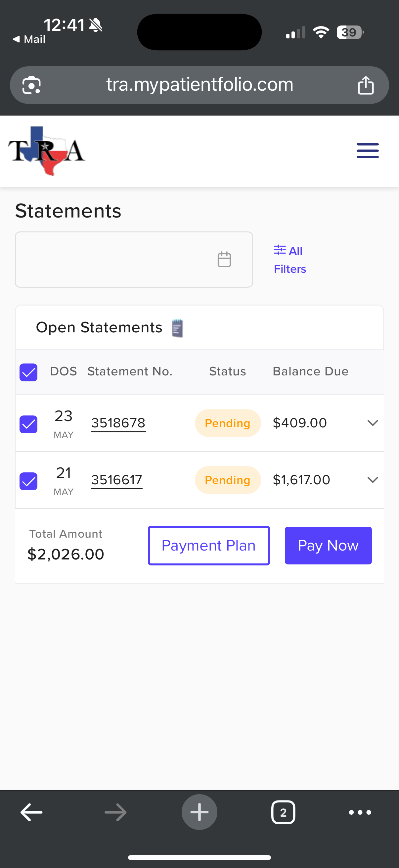Open statement number 3518678 link

118,423
